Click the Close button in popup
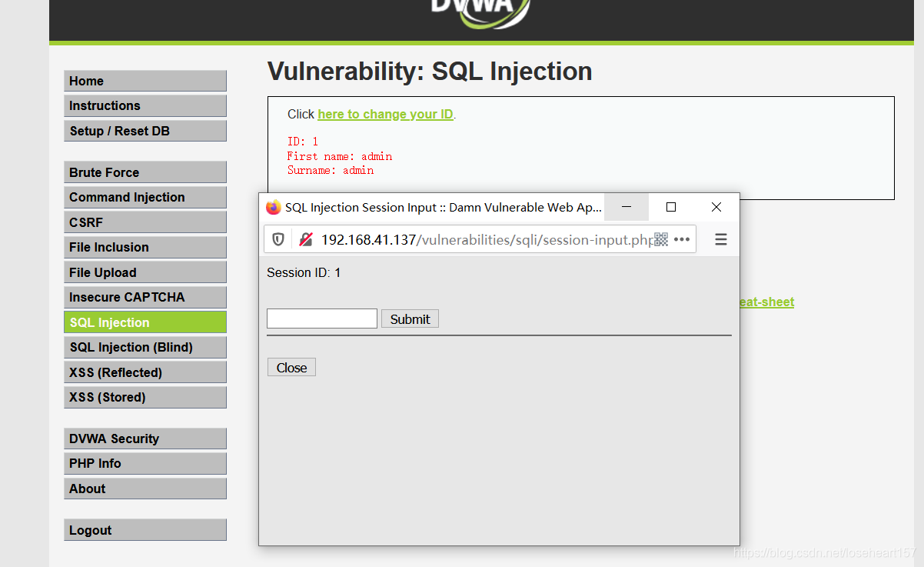924x567 pixels. pyautogui.click(x=291, y=368)
